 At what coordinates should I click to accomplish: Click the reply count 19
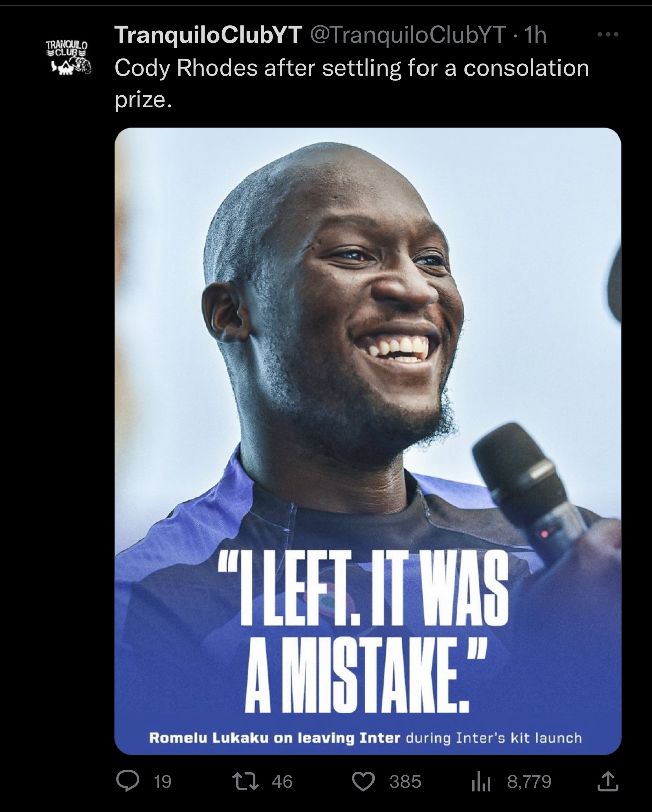click(x=162, y=782)
